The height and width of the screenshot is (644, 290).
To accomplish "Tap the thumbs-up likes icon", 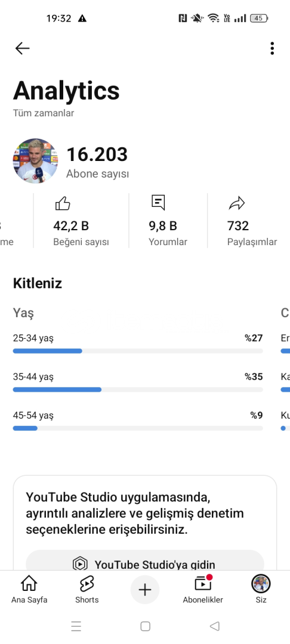I will tap(63, 203).
